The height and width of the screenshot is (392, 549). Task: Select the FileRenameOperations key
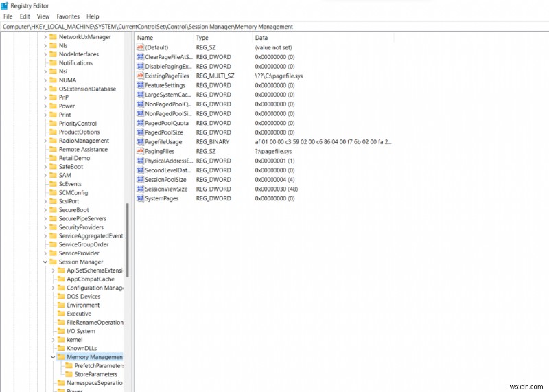coord(95,322)
